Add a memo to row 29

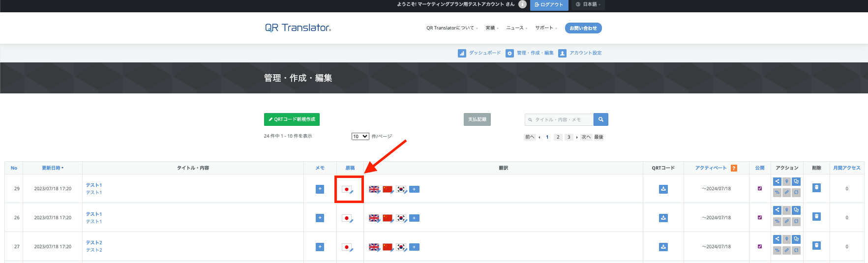click(x=320, y=189)
